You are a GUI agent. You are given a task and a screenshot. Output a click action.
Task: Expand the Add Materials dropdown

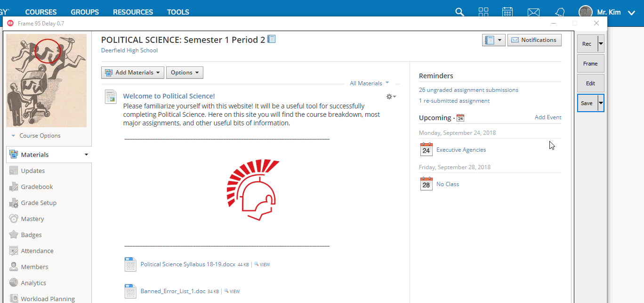tap(133, 73)
